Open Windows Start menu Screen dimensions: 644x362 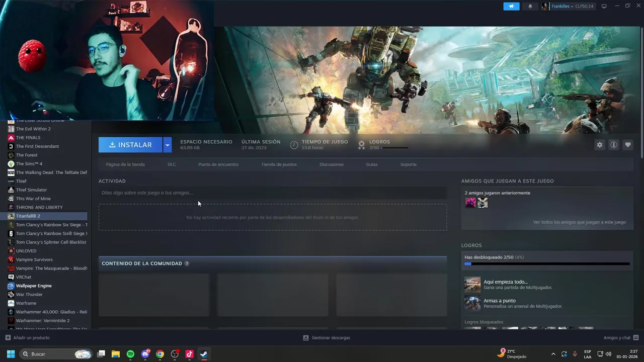click(11, 354)
